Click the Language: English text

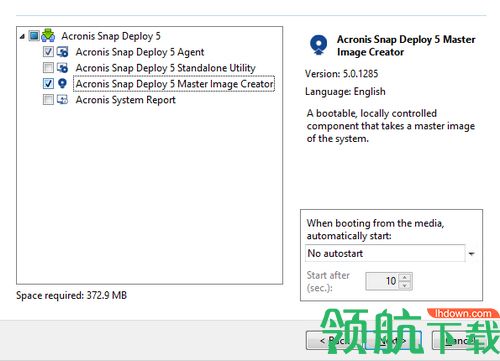[345, 91]
